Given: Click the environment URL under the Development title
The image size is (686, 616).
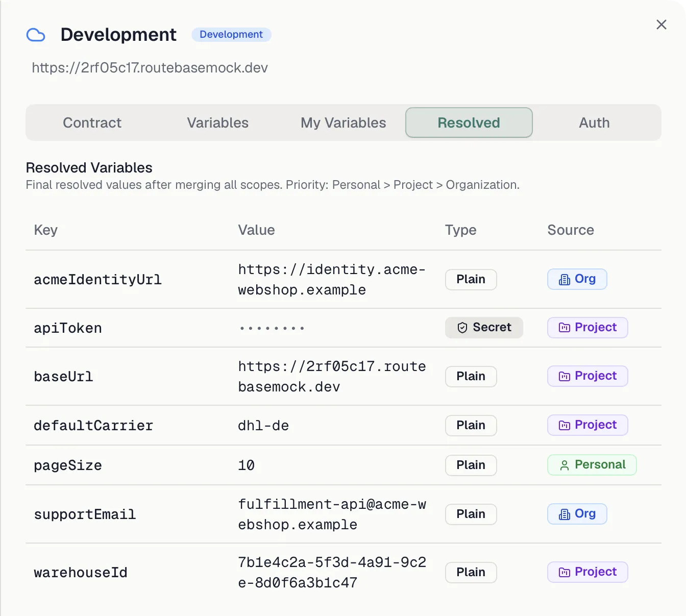Looking at the screenshot, I should click(x=150, y=68).
